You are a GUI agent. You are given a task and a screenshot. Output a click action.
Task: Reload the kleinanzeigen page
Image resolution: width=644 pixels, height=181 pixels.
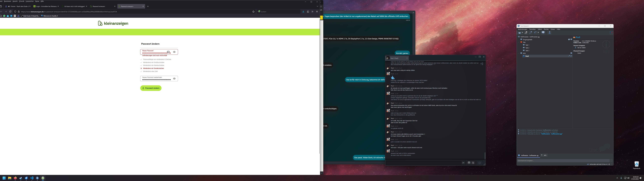[10, 11]
